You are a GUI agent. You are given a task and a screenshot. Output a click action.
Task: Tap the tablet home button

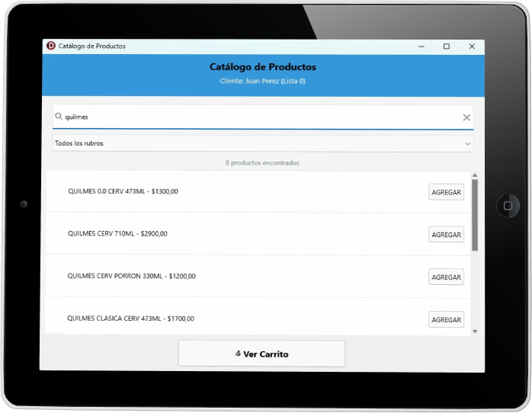(508, 206)
